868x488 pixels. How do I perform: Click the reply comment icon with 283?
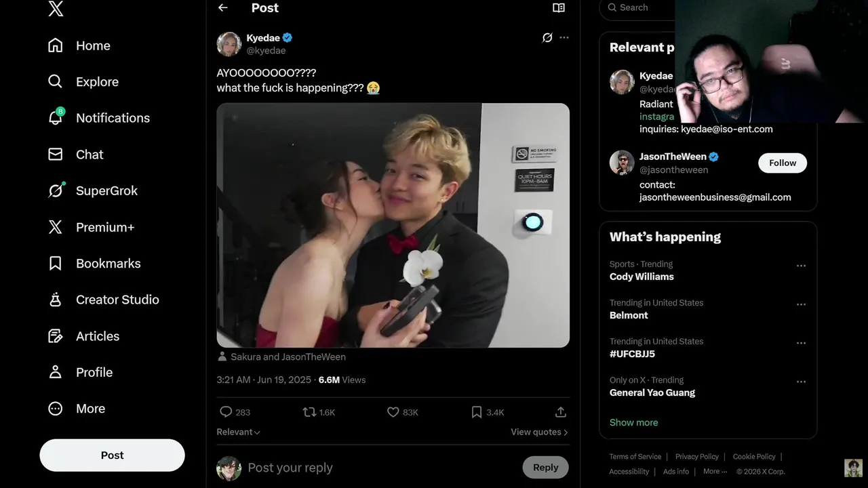pyautogui.click(x=226, y=412)
